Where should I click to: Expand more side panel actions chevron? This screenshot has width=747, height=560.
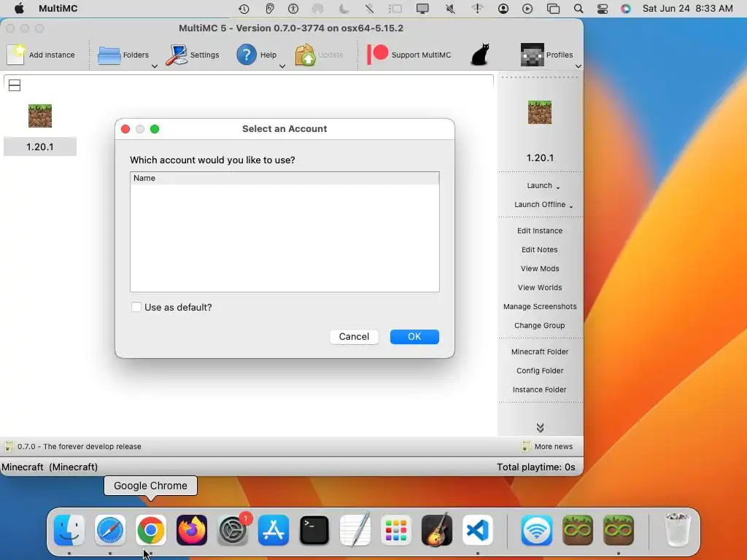(x=540, y=427)
